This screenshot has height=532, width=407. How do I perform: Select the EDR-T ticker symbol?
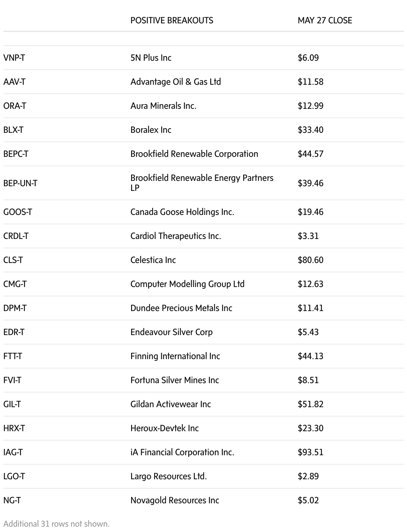pos(14,332)
